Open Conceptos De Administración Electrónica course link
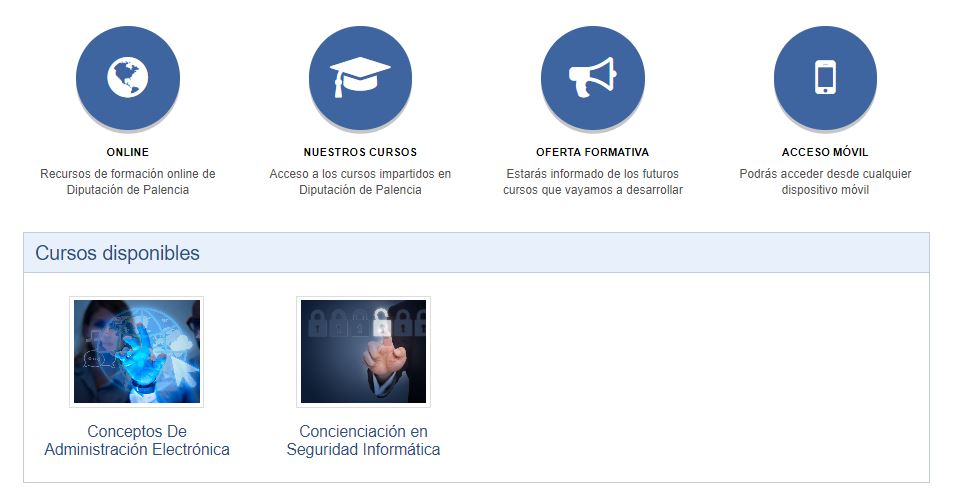 [137, 441]
